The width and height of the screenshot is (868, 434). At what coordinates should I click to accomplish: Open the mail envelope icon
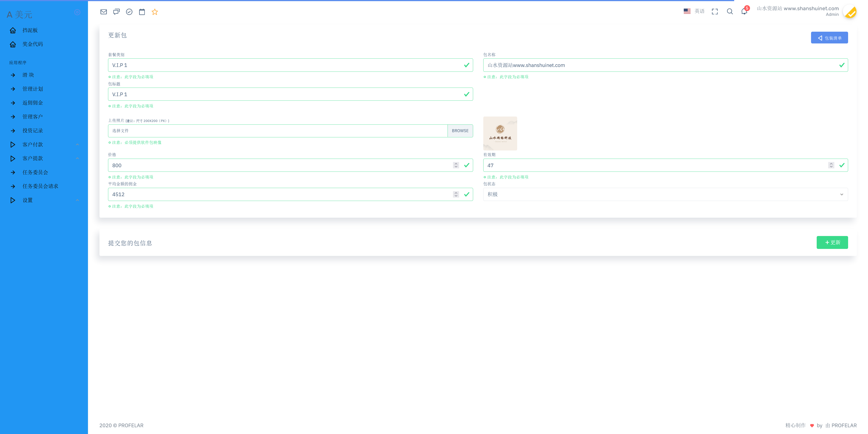(x=104, y=12)
